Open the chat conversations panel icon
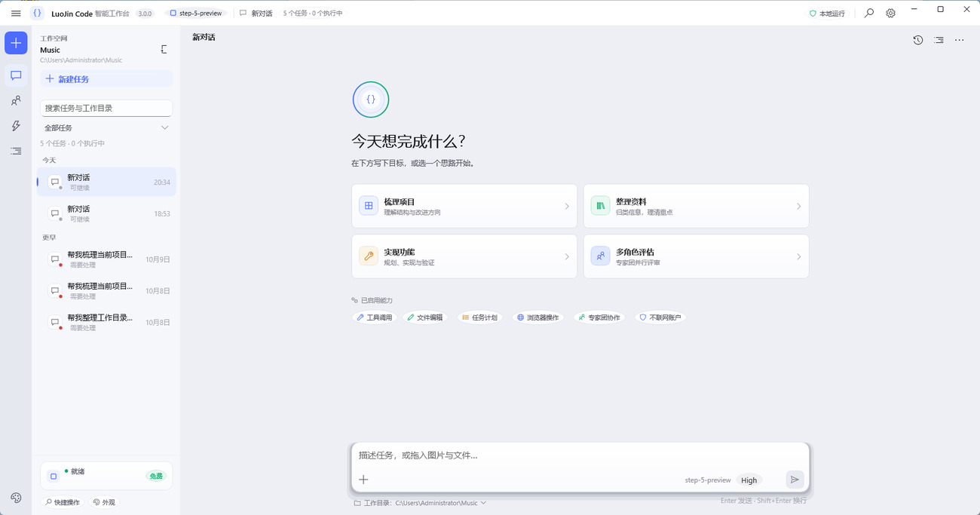980x515 pixels. pos(16,75)
